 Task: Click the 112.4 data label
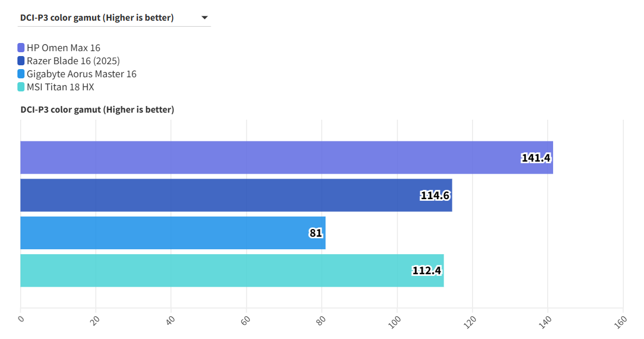point(427,270)
